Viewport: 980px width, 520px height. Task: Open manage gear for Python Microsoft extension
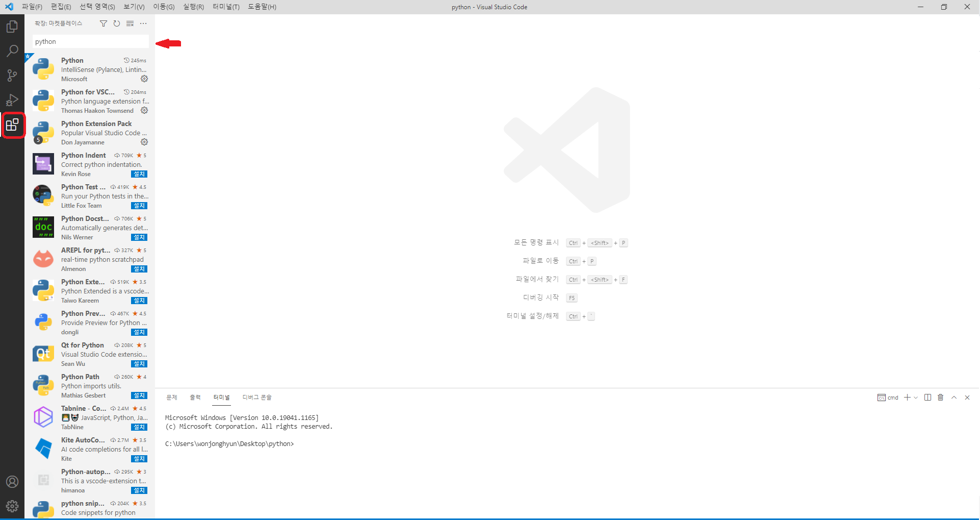click(144, 79)
